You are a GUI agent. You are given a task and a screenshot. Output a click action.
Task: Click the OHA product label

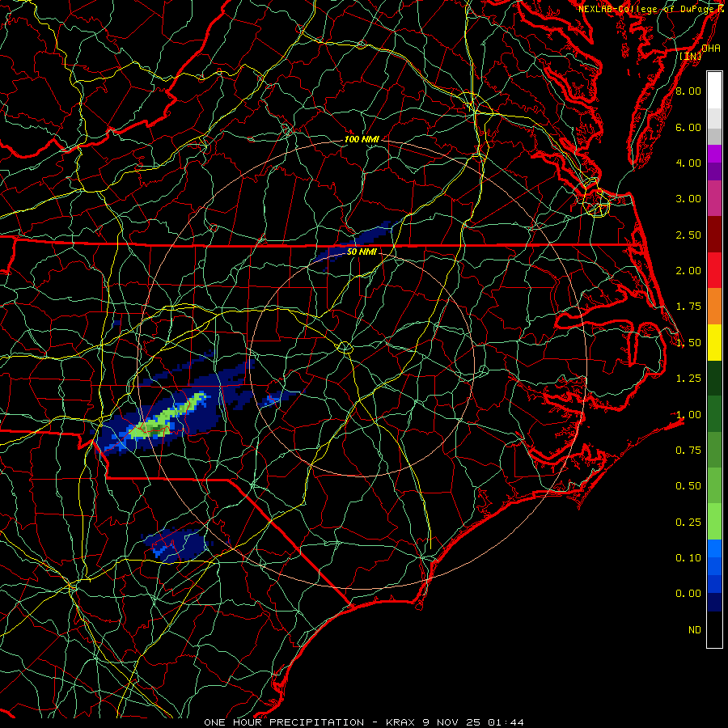point(711,49)
